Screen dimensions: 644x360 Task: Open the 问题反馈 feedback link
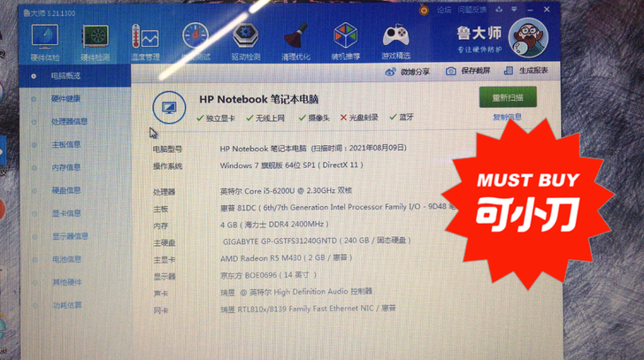(472, 10)
